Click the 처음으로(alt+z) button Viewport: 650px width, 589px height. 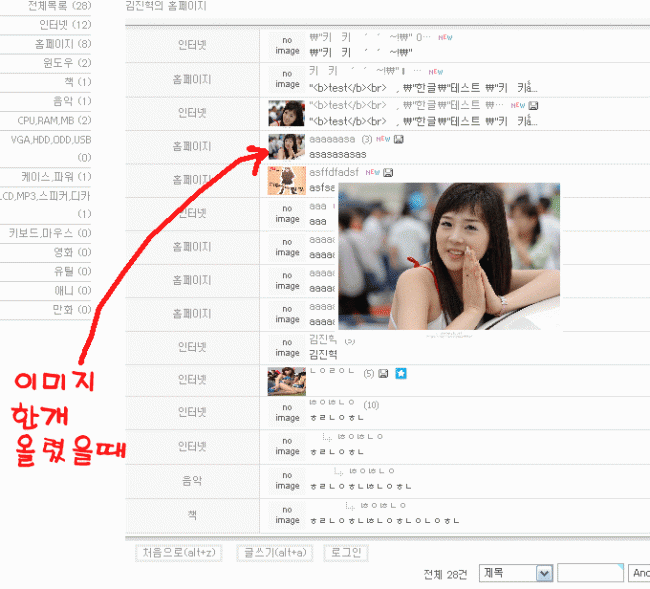178,552
